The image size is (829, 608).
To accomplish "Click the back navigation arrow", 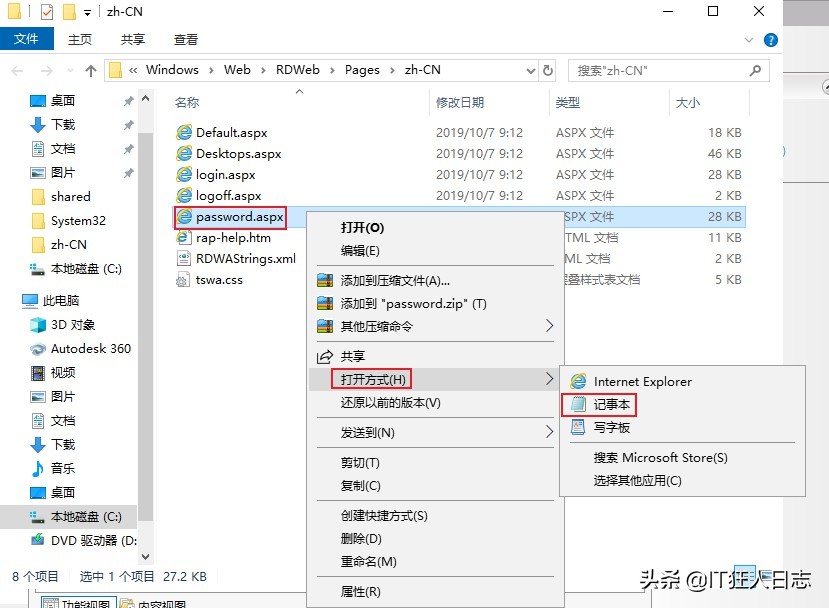I will 17,69.
